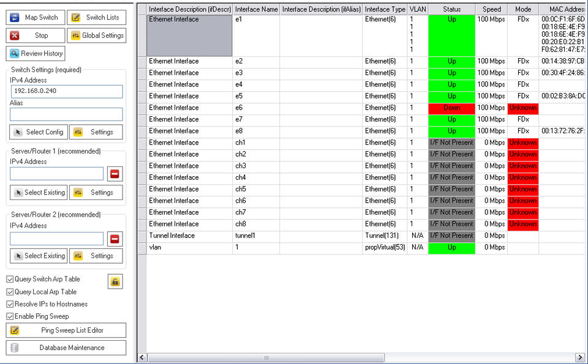Select interface name cell e6

pos(256,108)
